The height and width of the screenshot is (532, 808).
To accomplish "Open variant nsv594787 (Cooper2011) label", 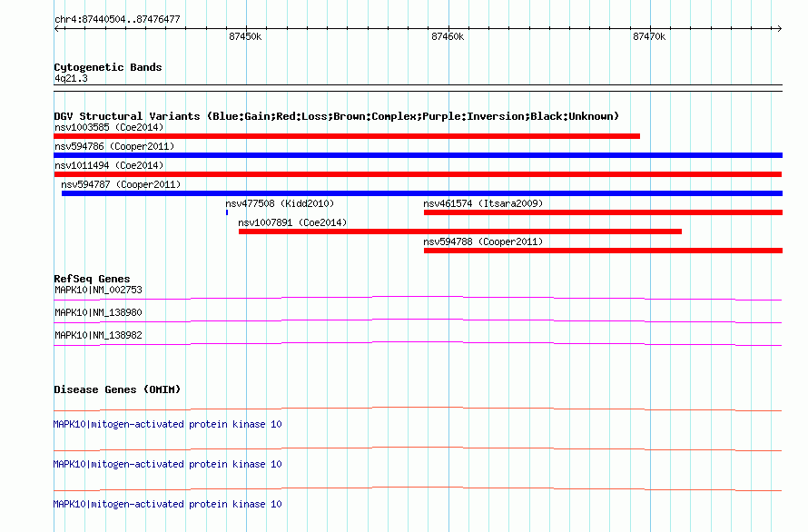I will [121, 184].
